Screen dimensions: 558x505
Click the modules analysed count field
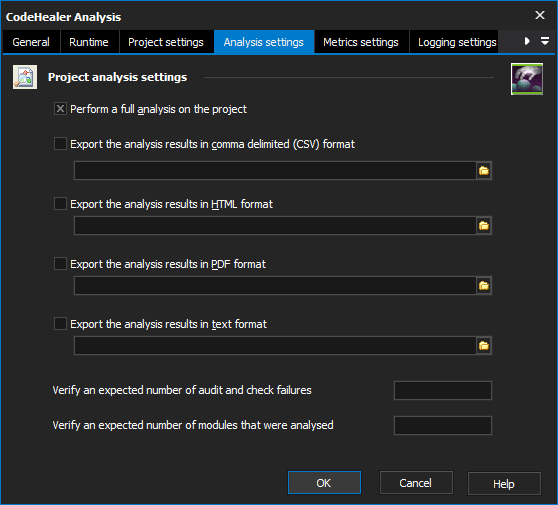click(x=443, y=425)
